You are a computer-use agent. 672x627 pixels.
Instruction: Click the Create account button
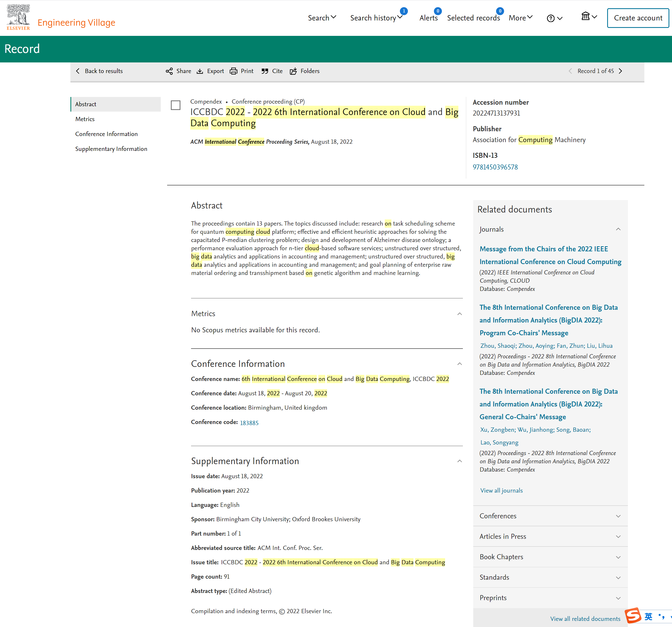638,18
